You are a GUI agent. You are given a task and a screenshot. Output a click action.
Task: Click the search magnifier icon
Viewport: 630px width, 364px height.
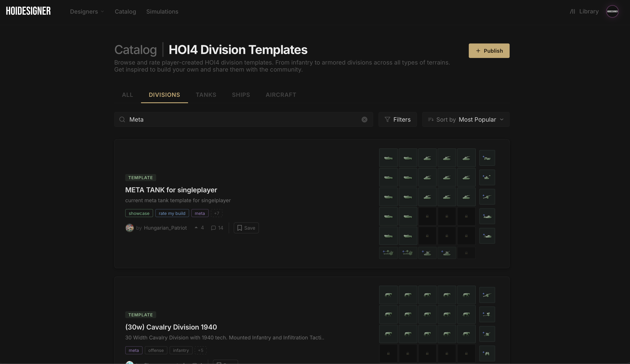coord(122,119)
